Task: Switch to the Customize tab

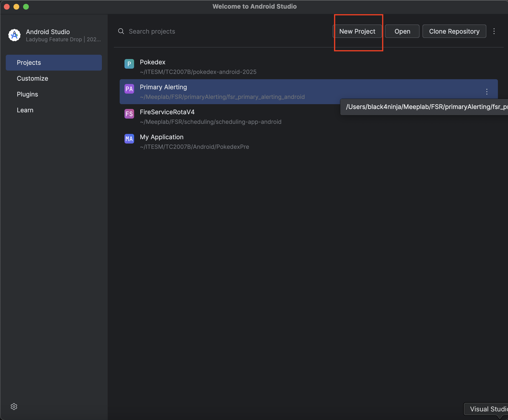Action: click(32, 78)
